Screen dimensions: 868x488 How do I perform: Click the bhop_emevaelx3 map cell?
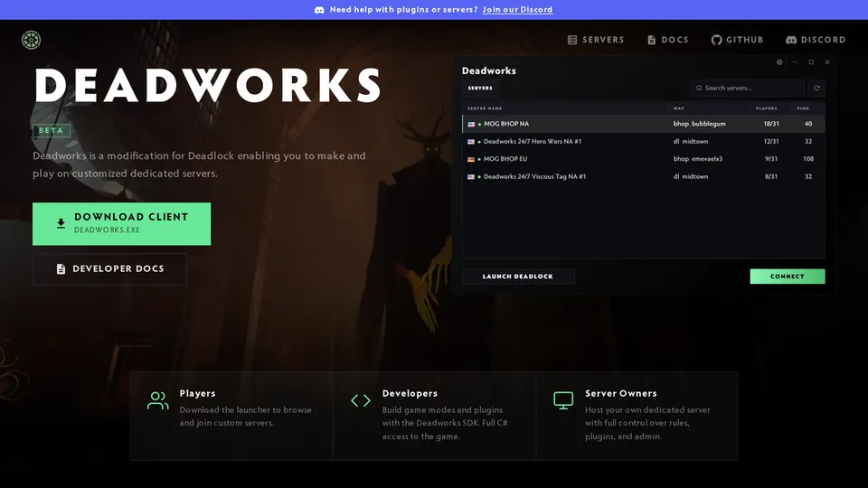coord(697,159)
